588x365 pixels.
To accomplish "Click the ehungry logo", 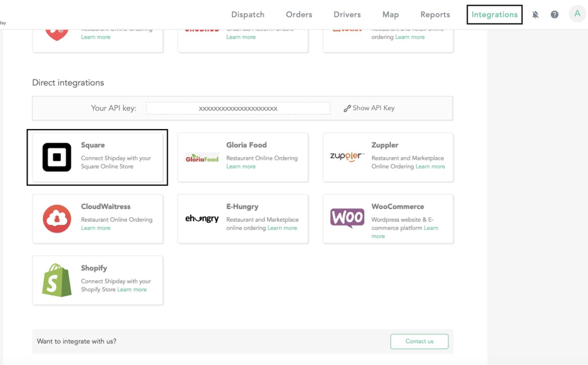I will tap(202, 218).
